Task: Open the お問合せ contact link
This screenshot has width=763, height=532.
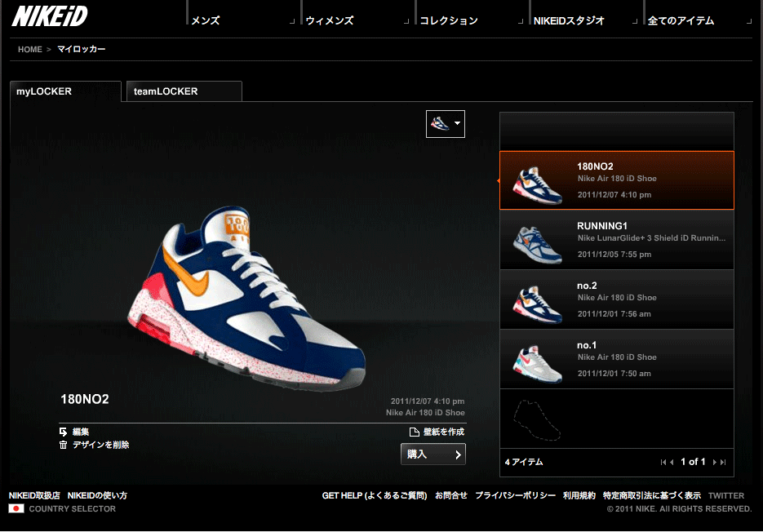Action: click(451, 495)
